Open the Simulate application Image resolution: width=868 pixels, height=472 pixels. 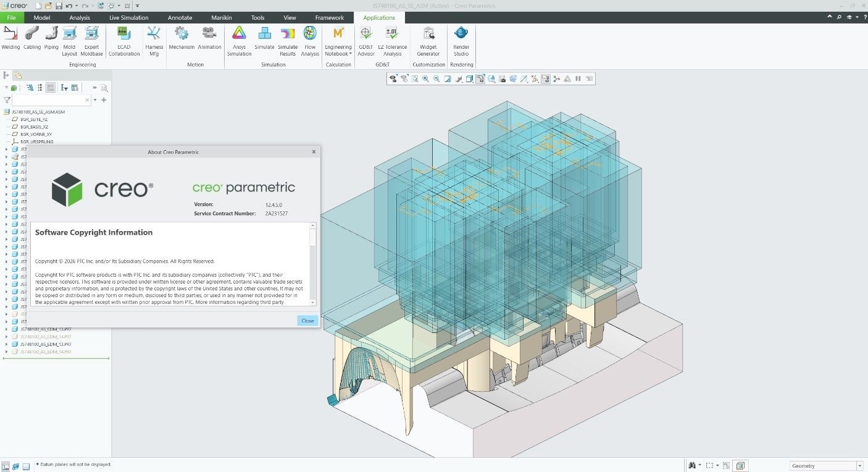[x=264, y=38]
